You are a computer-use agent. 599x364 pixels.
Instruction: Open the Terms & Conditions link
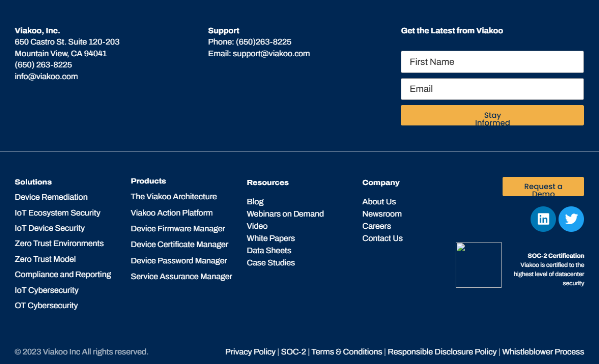click(x=347, y=352)
